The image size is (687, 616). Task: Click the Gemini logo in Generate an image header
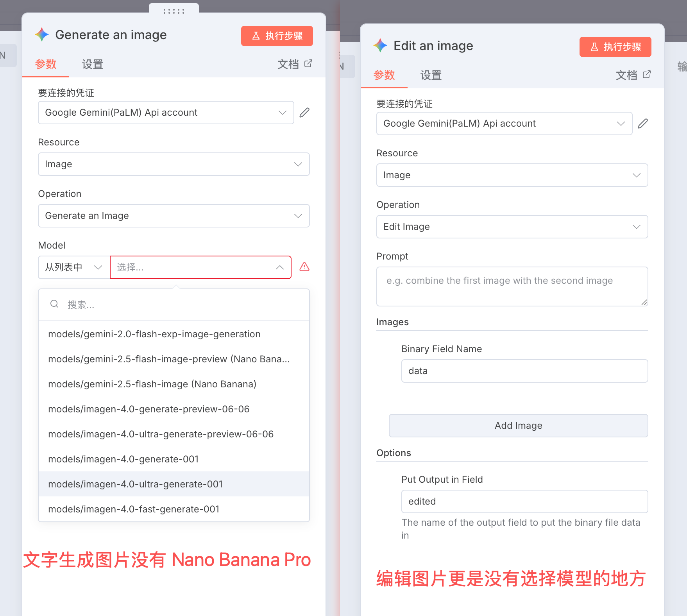click(42, 35)
